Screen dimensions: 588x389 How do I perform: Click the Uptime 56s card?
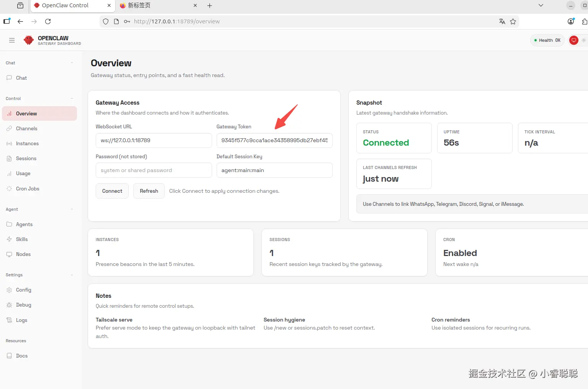point(475,138)
